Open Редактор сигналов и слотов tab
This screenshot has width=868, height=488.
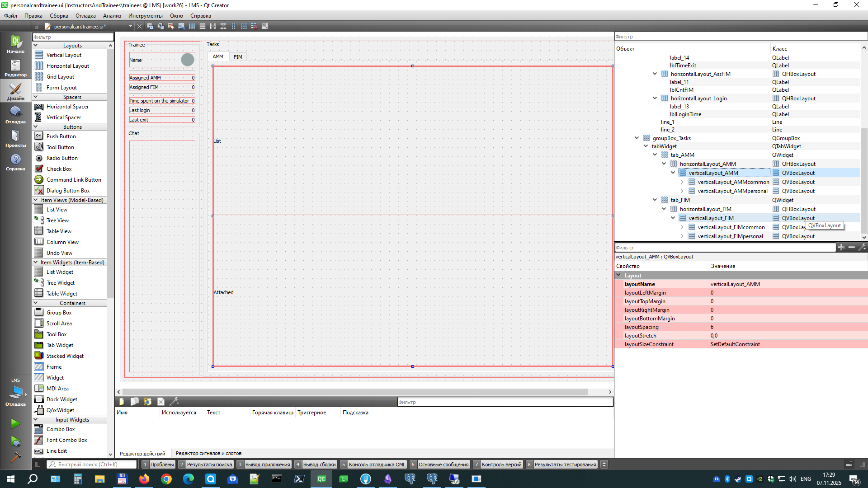tap(208, 453)
